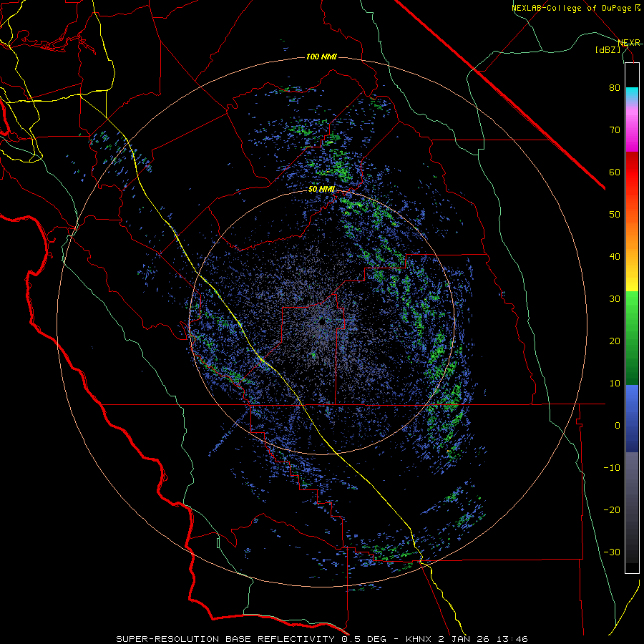Click the 2 JAN 26 date in caption
644x644 pixels.
click(x=465, y=639)
